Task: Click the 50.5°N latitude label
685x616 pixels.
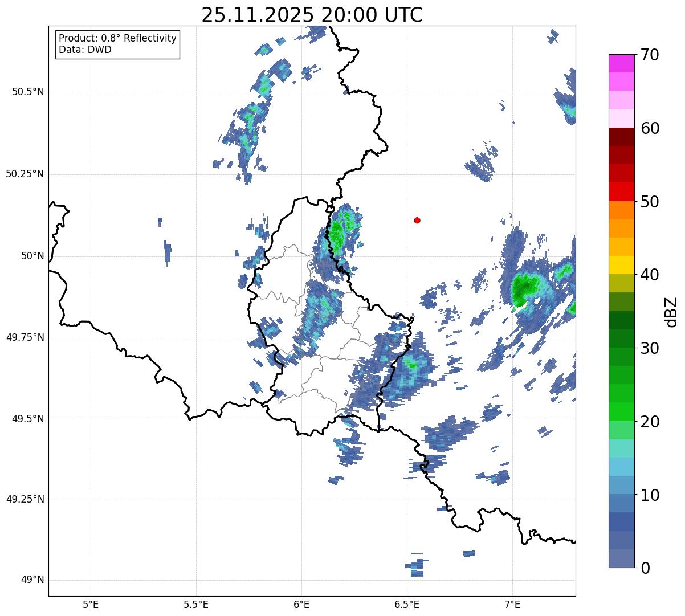Action: coord(27,92)
